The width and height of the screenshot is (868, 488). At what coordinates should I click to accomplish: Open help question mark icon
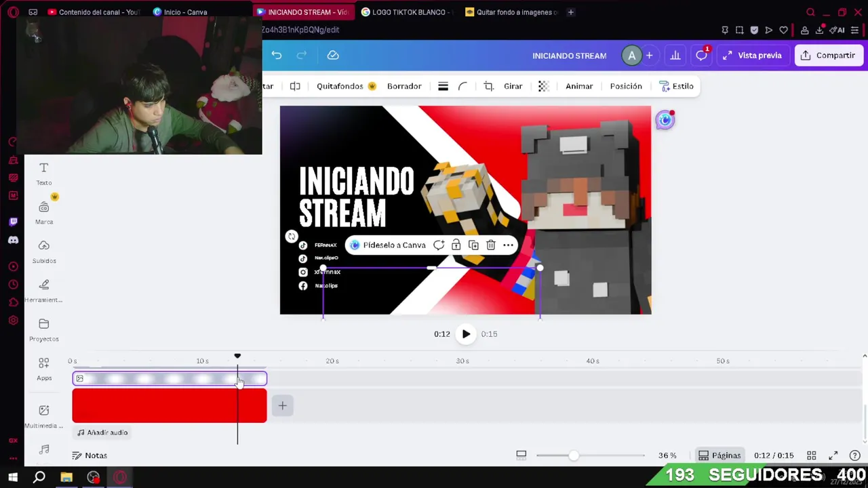(855, 455)
